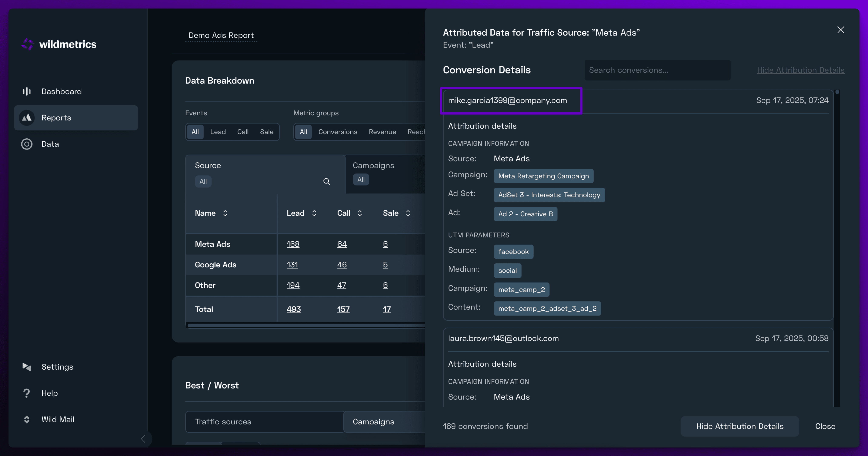
Task: Click the Dashboard bar-chart icon
Action: tap(27, 91)
